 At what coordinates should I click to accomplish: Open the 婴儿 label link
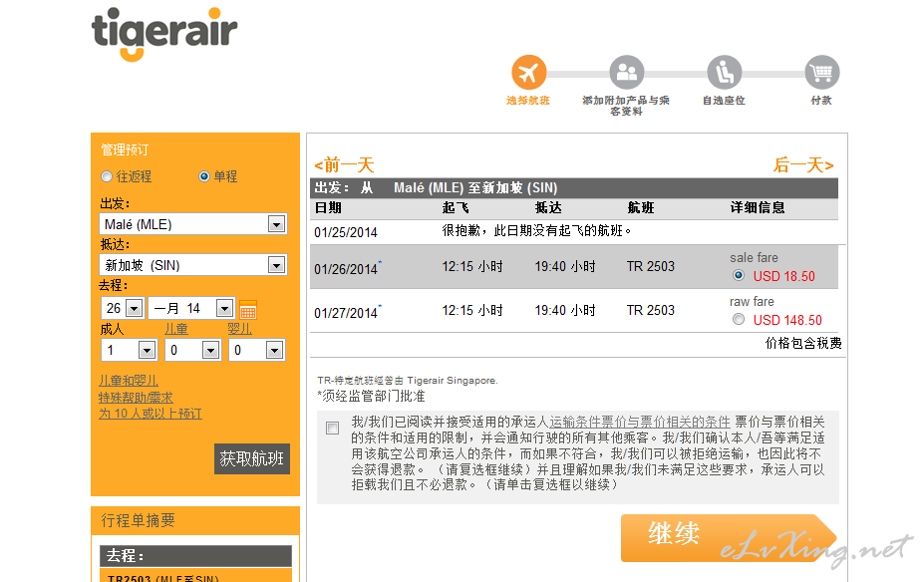240,329
